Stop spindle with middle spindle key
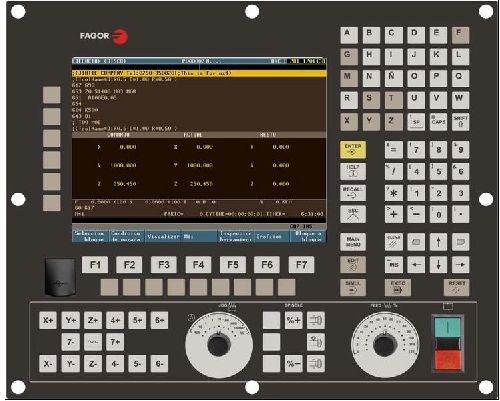This screenshot has width=500, height=401. tap(316, 342)
